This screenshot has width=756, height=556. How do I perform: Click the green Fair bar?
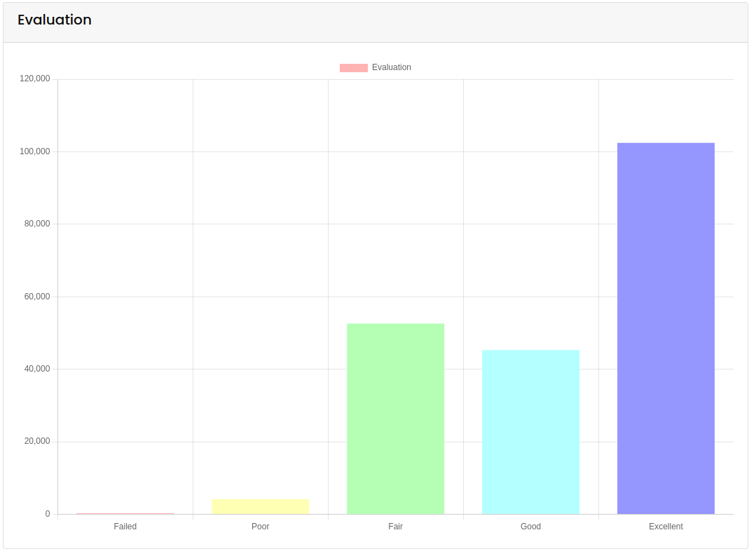395,419
